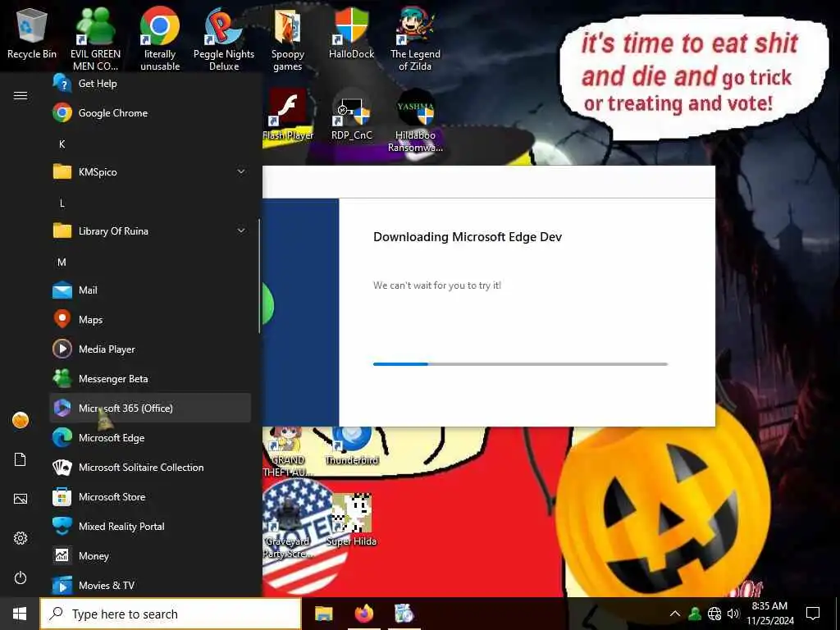The image size is (840, 630).
Task: Expand Start menu hamburger navigation
Action: pyautogui.click(x=21, y=96)
